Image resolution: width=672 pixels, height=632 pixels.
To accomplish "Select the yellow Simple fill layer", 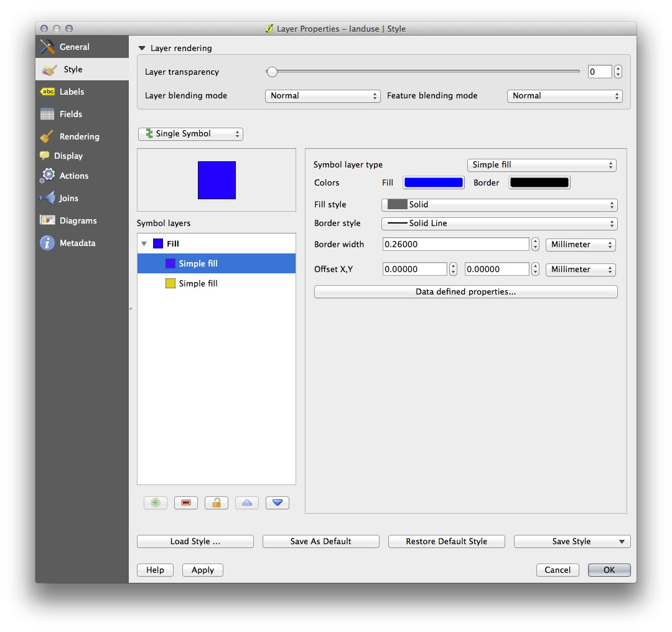I will click(197, 283).
